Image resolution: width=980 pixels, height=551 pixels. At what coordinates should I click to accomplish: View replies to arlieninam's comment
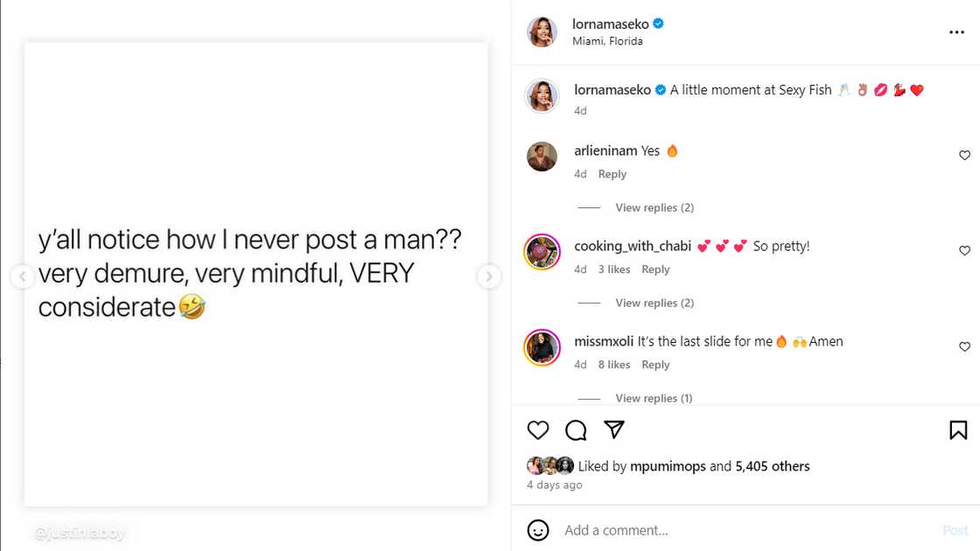coord(654,207)
